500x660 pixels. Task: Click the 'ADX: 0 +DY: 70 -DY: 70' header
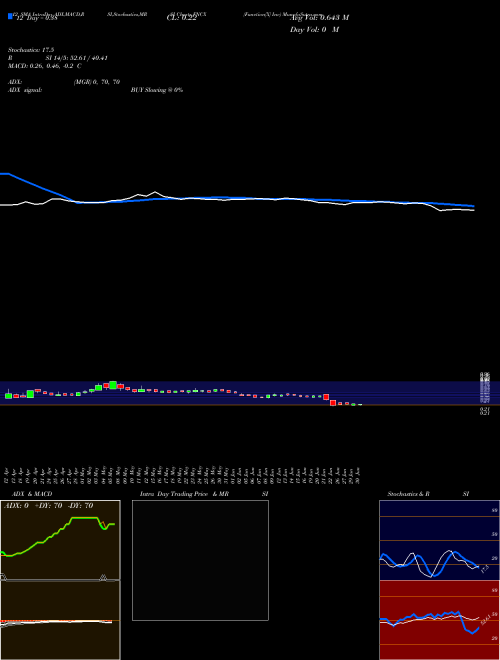(x=48, y=506)
